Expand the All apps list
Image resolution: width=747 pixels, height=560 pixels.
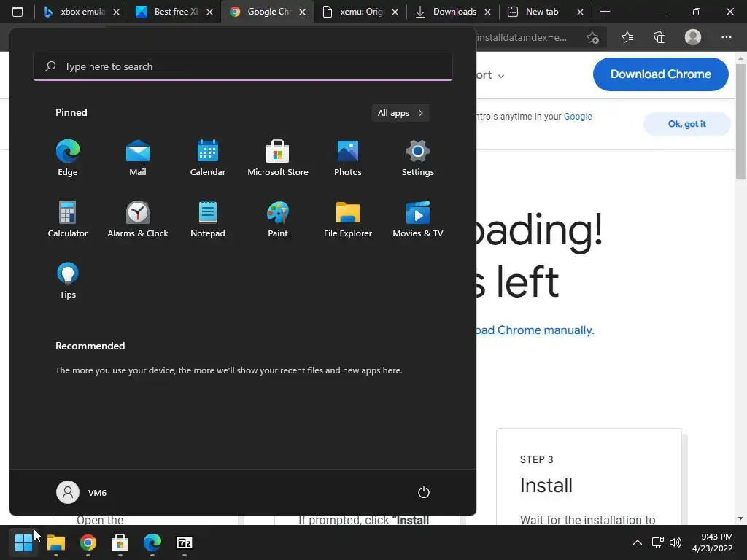pos(400,113)
